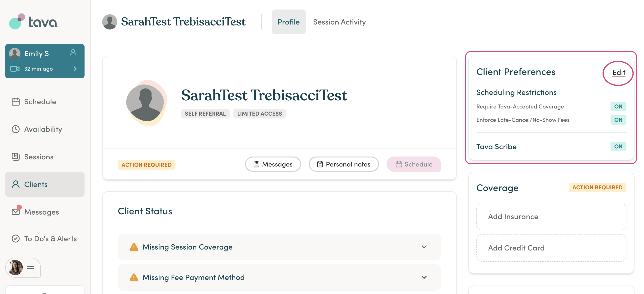
Task: Toggle Require Tava-Accepted Coverage ON switch
Action: pos(618,106)
